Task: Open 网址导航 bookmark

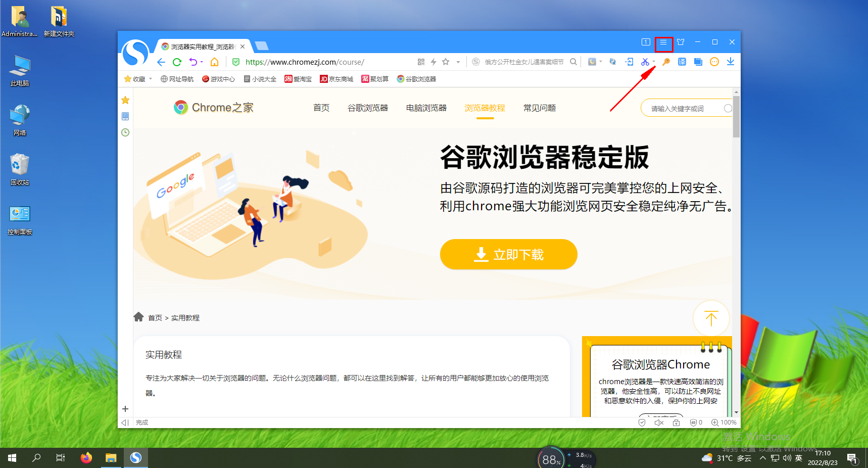Action: tap(177, 79)
